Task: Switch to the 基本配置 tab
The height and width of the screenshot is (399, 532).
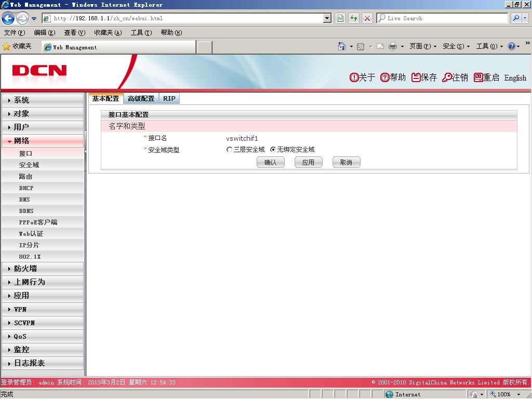Action: click(106, 98)
